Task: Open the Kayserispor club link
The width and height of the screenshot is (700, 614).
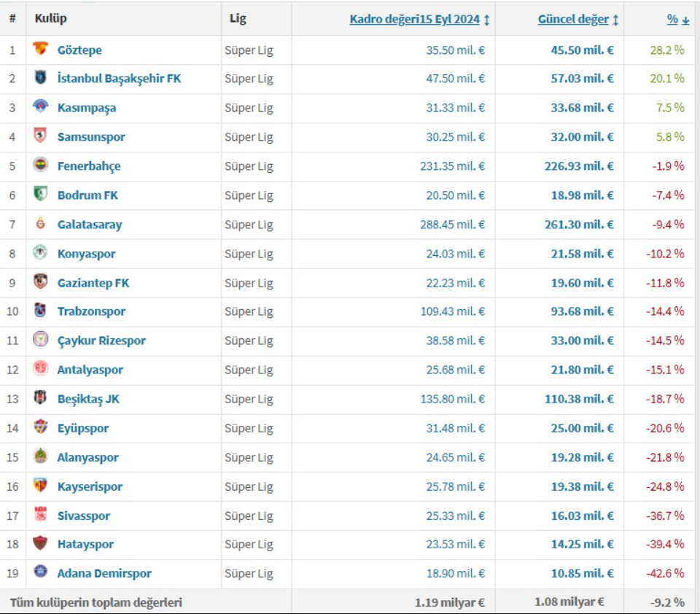Action: tap(90, 486)
